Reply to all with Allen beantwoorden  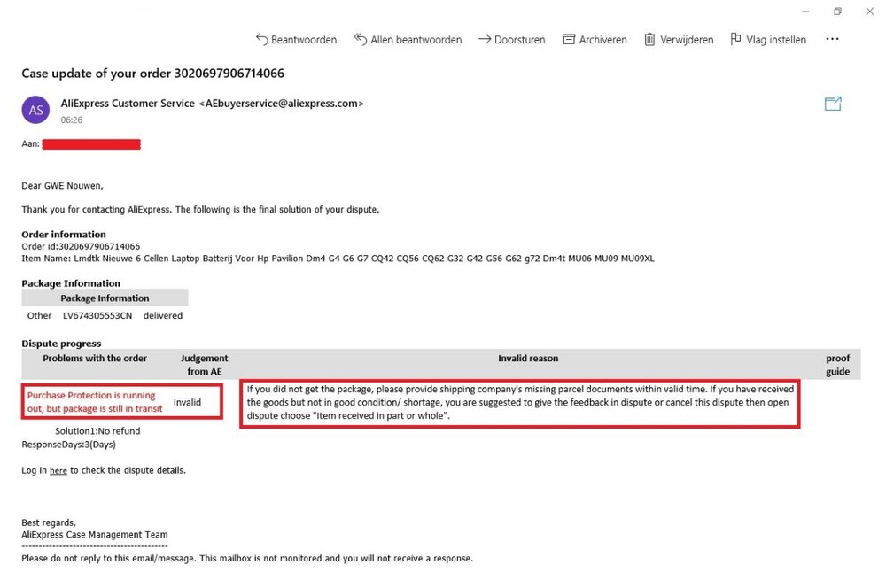[x=408, y=40]
